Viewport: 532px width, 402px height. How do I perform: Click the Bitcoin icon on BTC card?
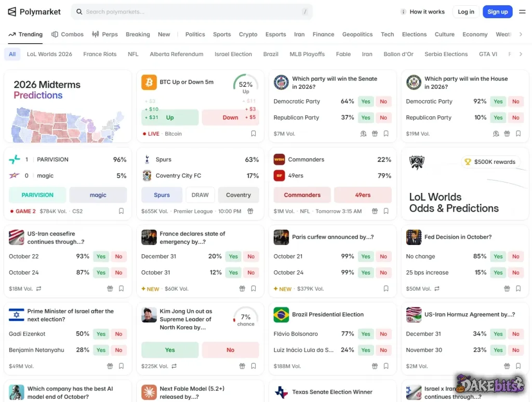[149, 82]
